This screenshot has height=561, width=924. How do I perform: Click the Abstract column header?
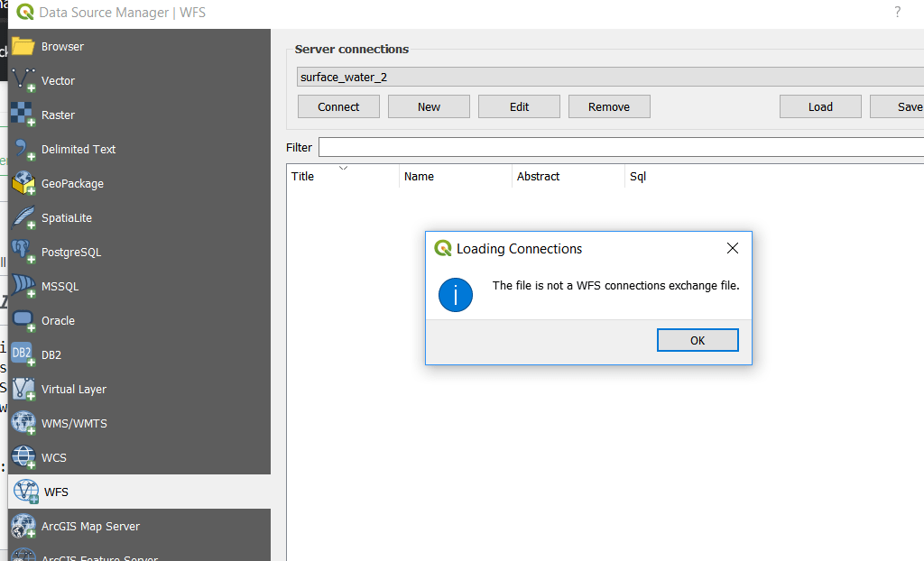(x=538, y=176)
